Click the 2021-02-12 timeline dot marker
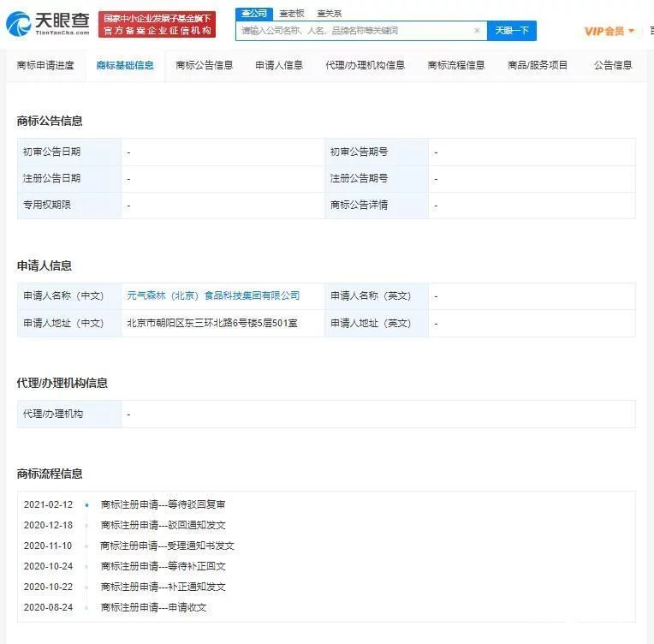The image size is (654, 644). click(86, 505)
